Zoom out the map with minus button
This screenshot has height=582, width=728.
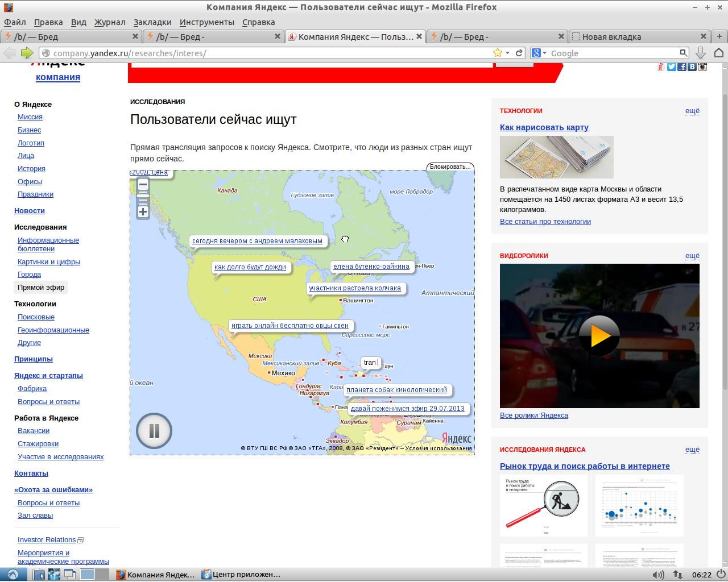pyautogui.click(x=143, y=184)
